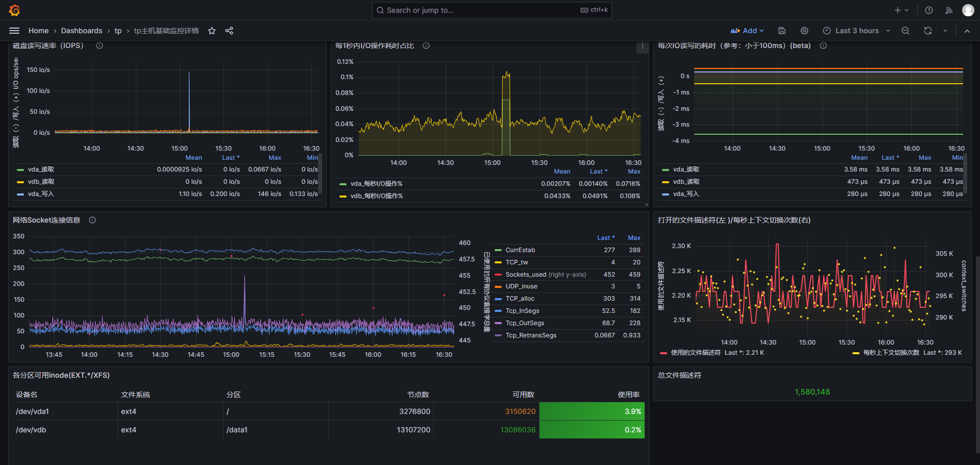Save dashboard using the disk icon
Screen dimensions: 980x465
(781, 31)
